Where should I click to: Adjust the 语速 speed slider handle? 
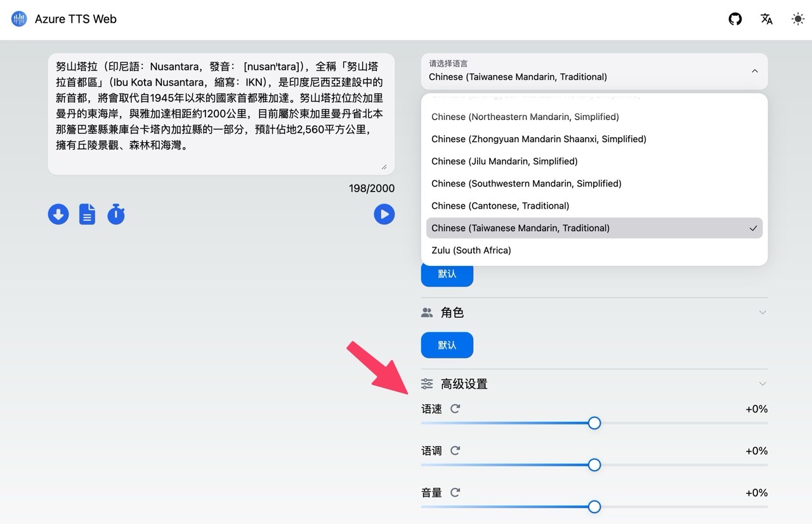coord(594,423)
